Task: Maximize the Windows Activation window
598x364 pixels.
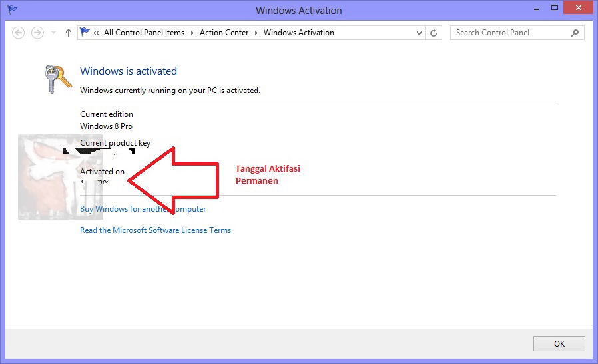Action: coord(555,7)
